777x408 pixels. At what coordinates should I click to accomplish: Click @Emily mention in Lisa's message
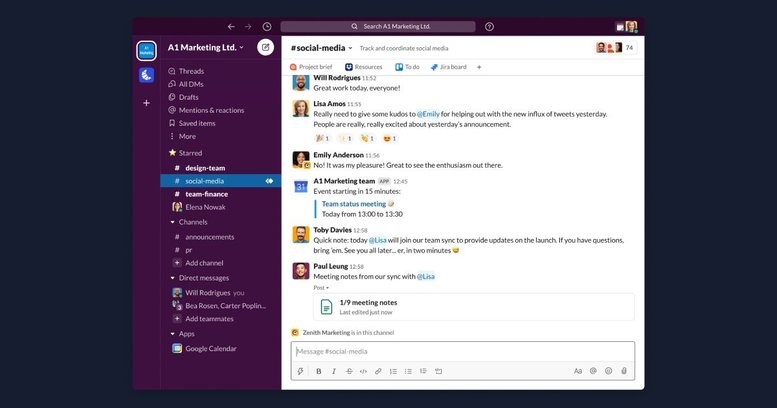point(428,114)
